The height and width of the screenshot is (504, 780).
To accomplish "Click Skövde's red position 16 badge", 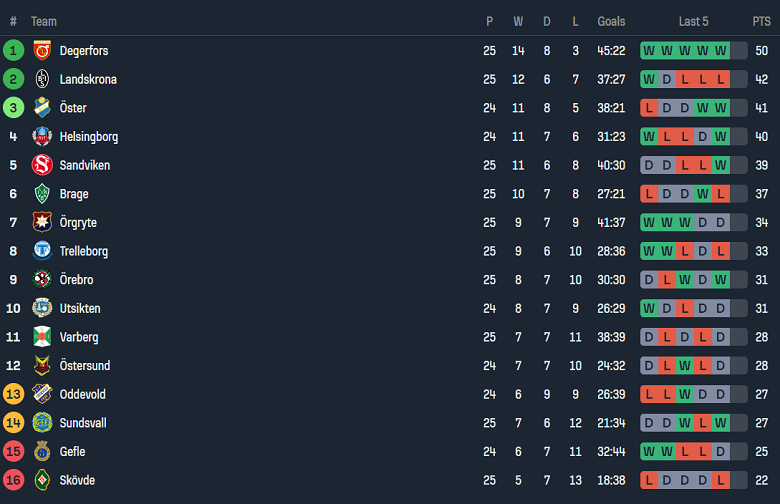I will pyautogui.click(x=13, y=480).
